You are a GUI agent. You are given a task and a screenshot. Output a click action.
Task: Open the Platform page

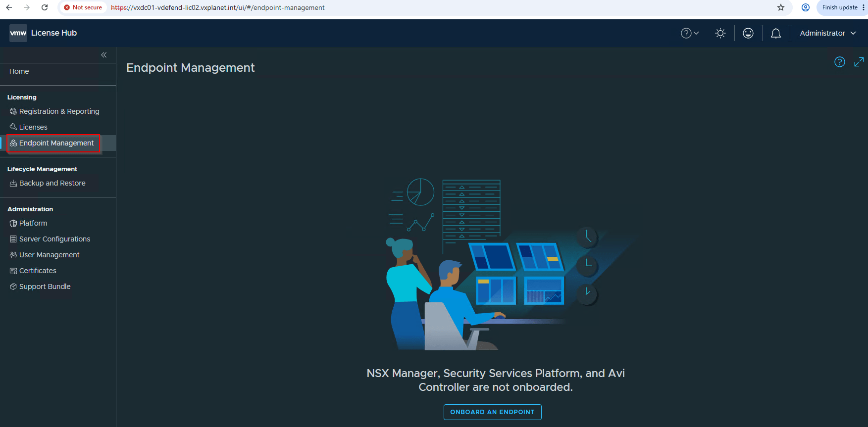33,223
